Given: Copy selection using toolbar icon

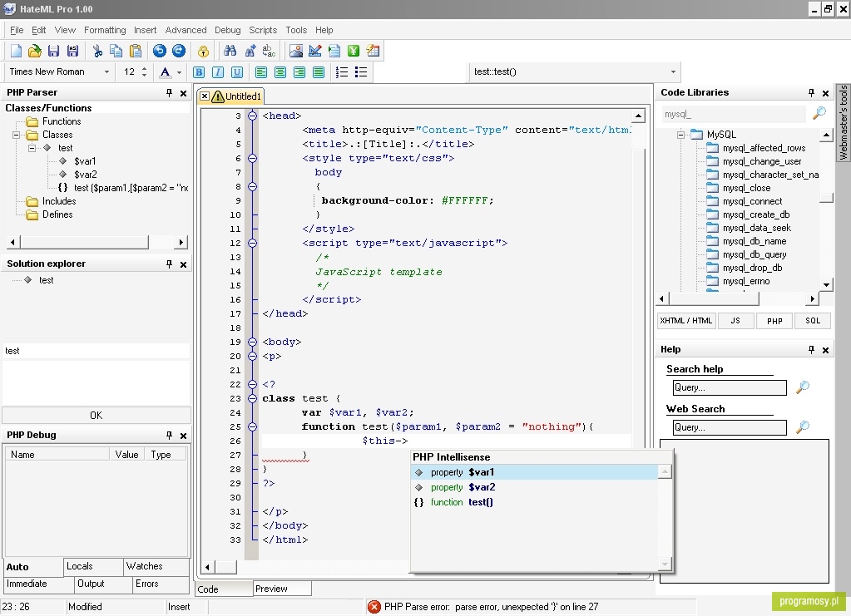Looking at the screenshot, I should (x=116, y=51).
